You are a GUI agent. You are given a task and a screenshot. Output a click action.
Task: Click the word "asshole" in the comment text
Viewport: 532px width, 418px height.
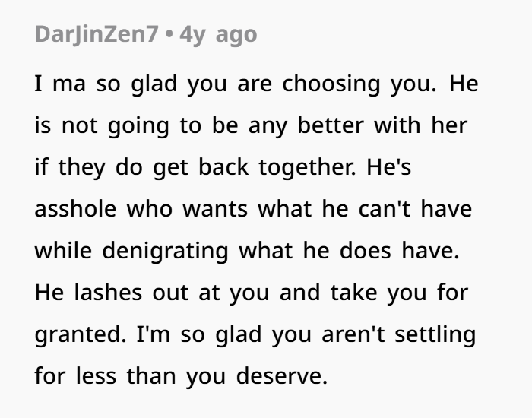coord(76,209)
